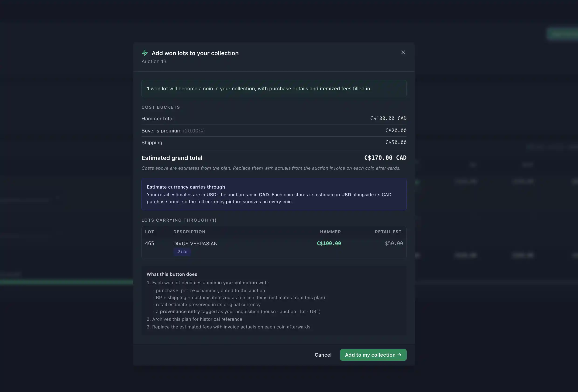Click LOTS CARRYING THROUGH (1) heading
The image size is (578, 392).
[x=179, y=220]
